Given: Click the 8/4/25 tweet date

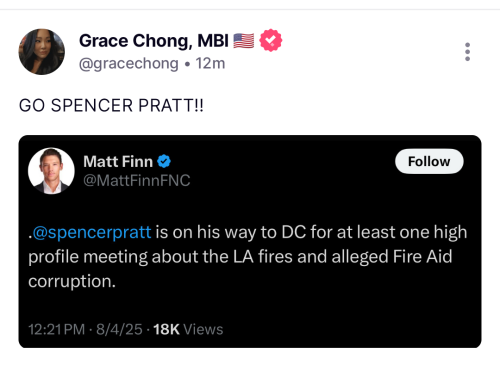Looking at the screenshot, I should (119, 329).
